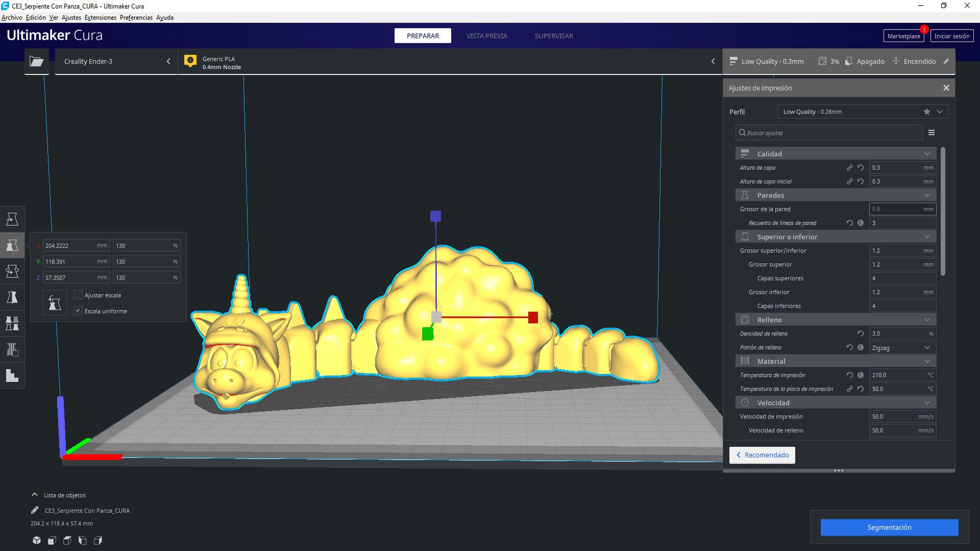Select the Rotate tool
Screen dimensions: 980x551
click(12, 271)
